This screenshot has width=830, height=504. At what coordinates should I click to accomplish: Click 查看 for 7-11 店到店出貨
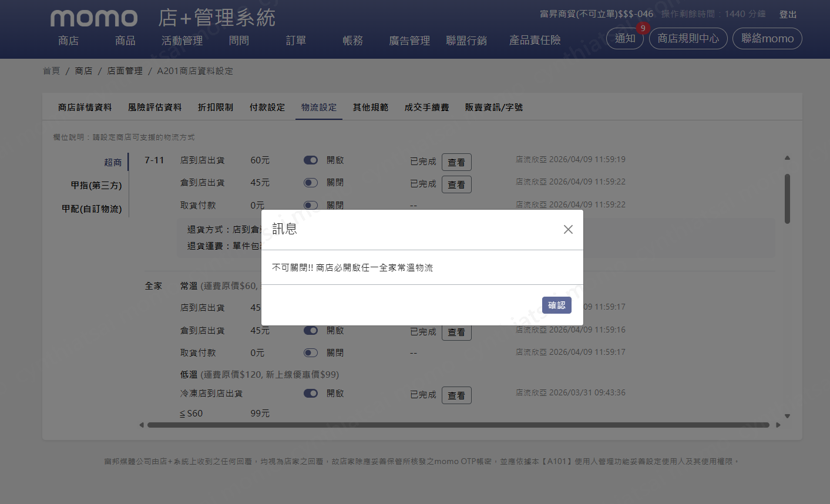[456, 162]
